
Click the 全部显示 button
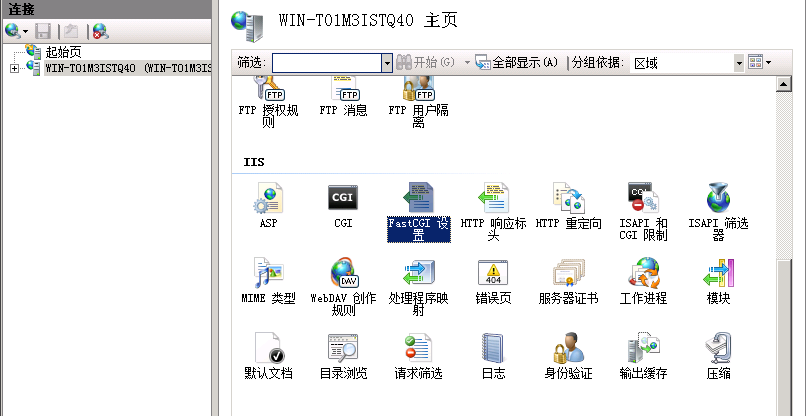point(517,63)
